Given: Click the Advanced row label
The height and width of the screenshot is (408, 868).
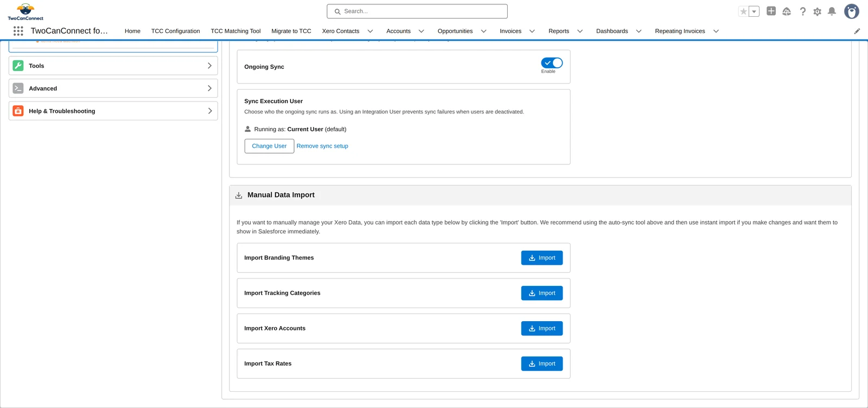Looking at the screenshot, I should [43, 88].
